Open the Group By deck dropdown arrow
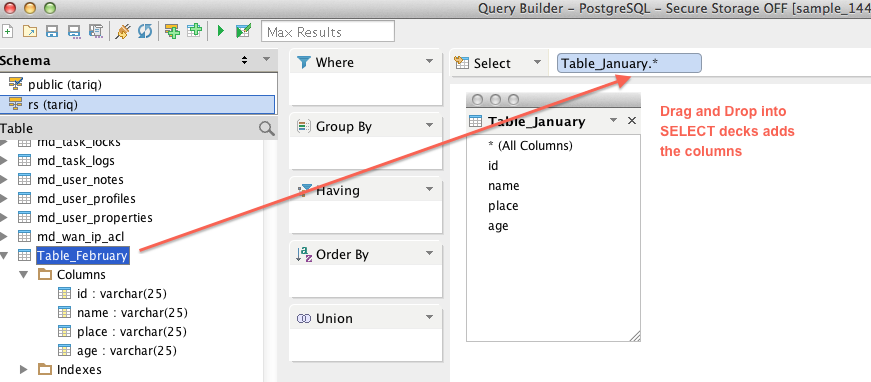Viewport: 871px width, 382px height. (429, 125)
